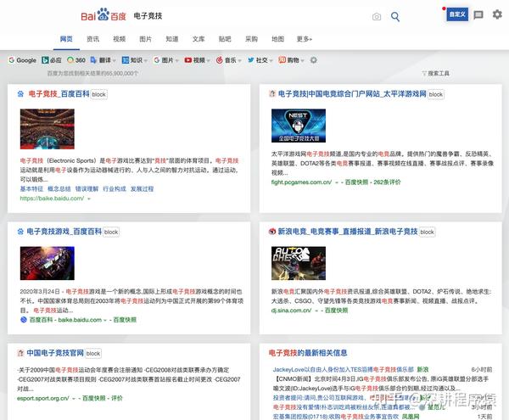
Task: Open 搜索工具 filter
Action: pyautogui.click(x=436, y=73)
